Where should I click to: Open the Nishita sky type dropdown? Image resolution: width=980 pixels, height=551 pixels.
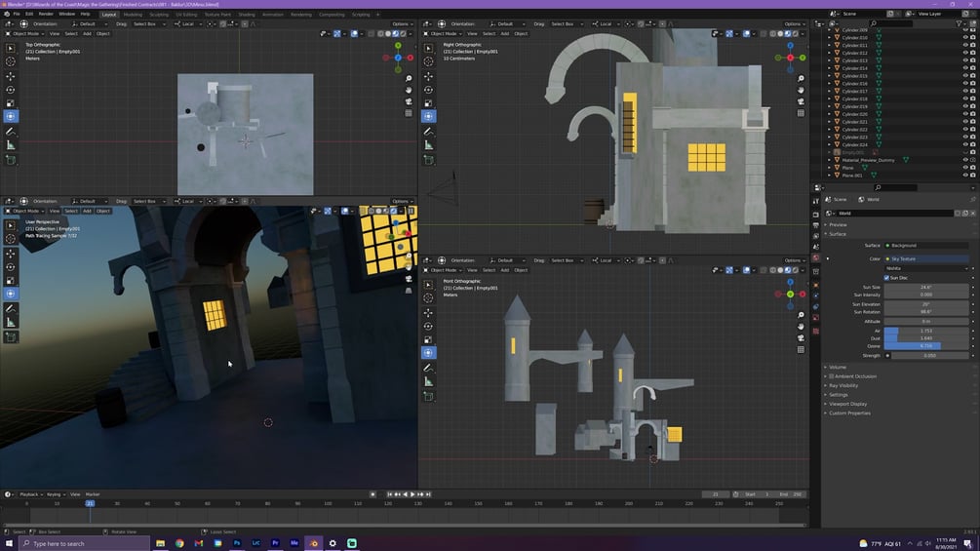(925, 268)
